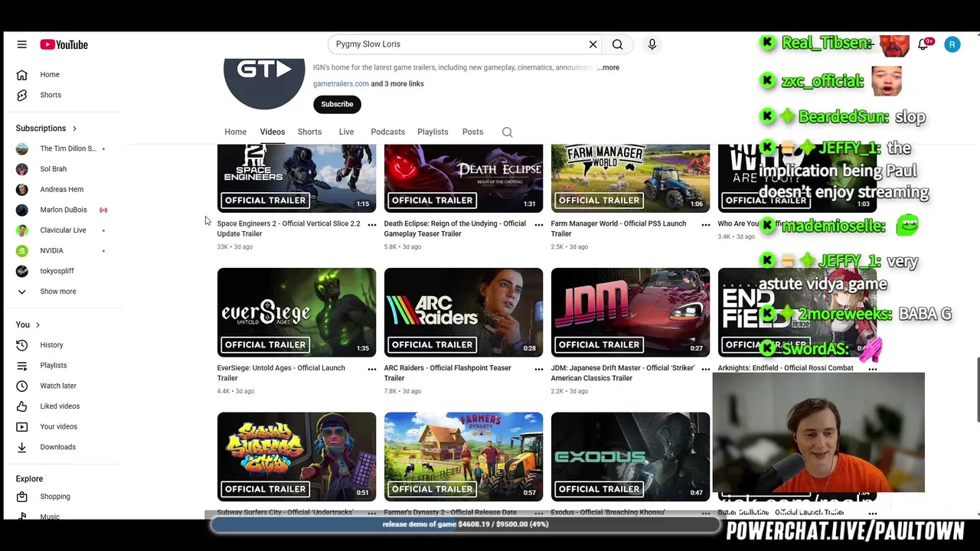Switch to Live tab
This screenshot has height=551, width=980.
click(346, 132)
